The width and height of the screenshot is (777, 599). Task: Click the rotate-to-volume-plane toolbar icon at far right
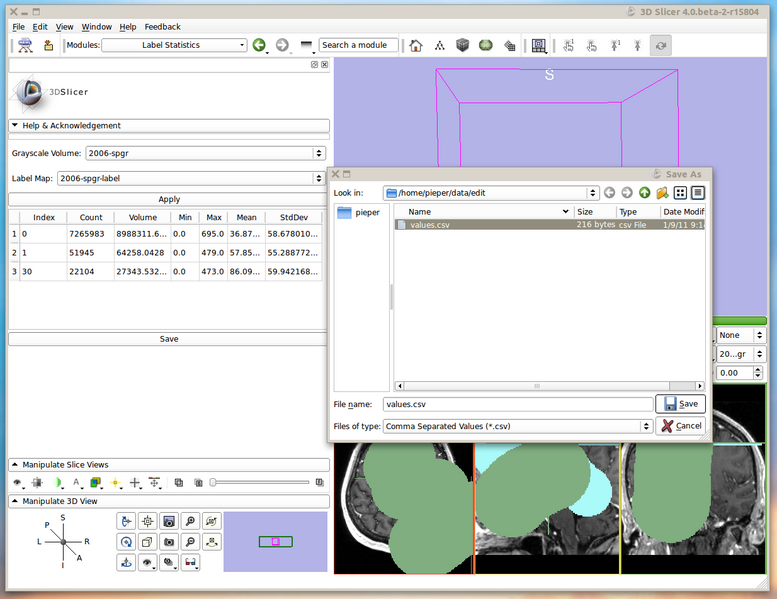(661, 46)
